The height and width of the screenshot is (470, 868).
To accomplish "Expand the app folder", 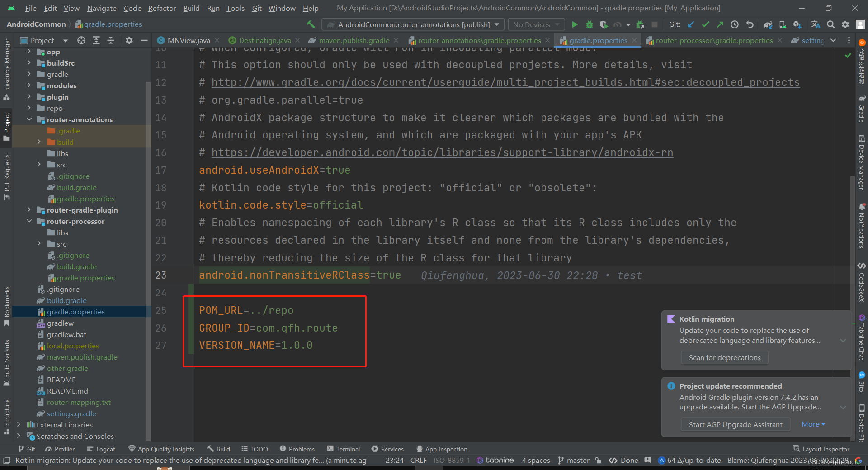I will click(29, 52).
